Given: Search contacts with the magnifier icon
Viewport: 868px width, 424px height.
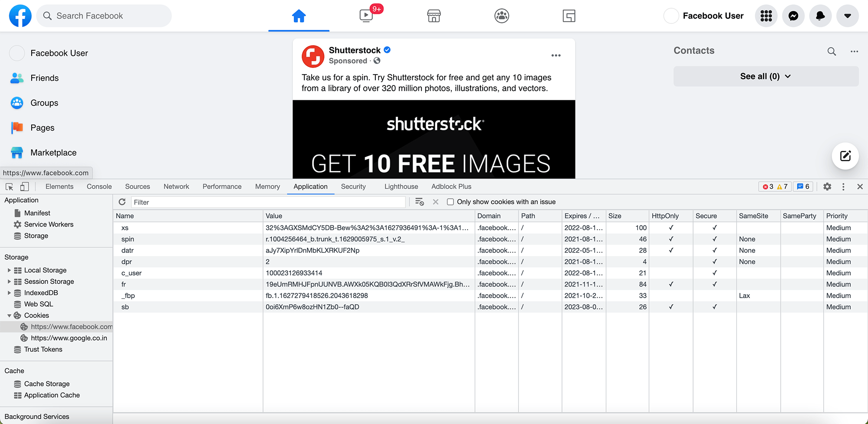Looking at the screenshot, I should tap(832, 51).
